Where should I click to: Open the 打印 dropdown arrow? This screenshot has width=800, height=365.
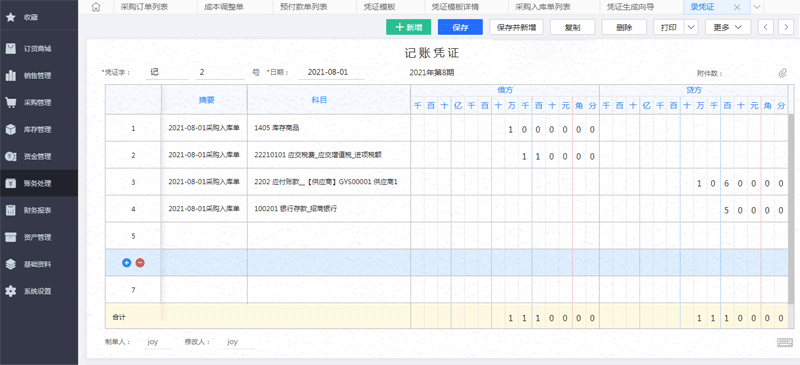[x=691, y=28]
